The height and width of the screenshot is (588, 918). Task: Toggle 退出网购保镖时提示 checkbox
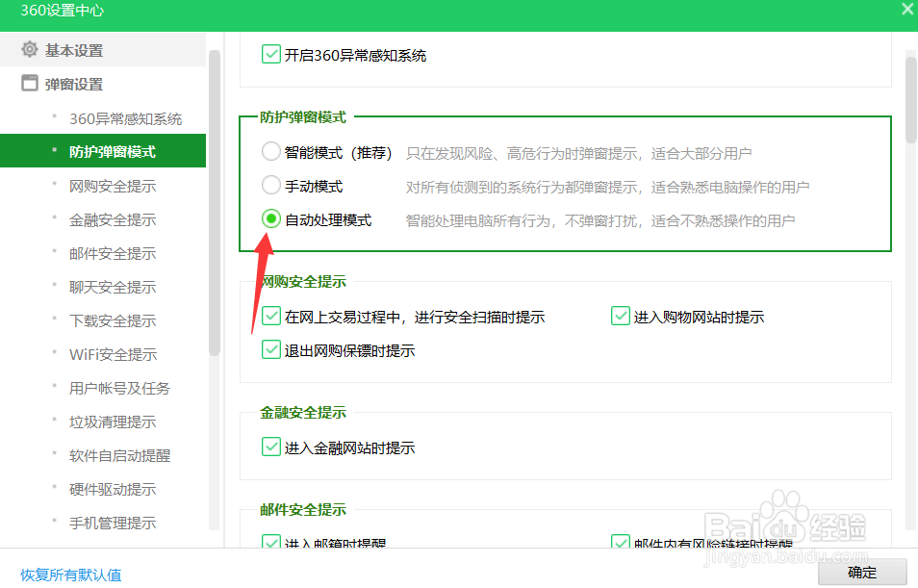(x=271, y=349)
